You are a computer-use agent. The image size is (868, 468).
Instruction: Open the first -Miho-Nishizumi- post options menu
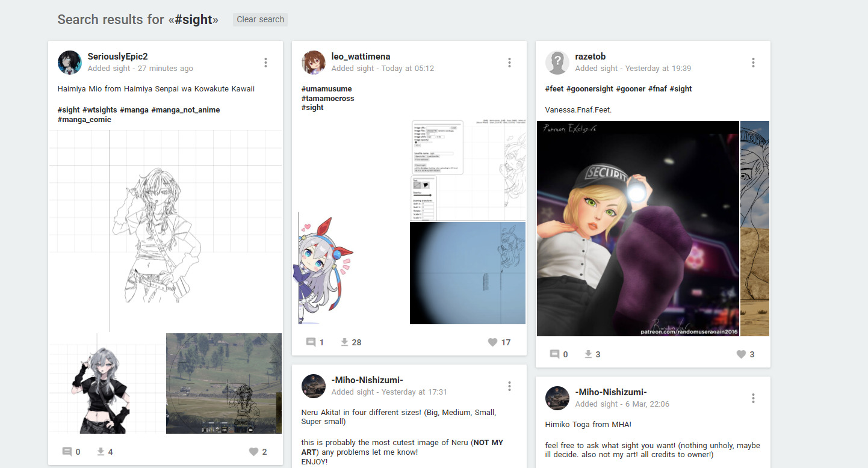[509, 386]
